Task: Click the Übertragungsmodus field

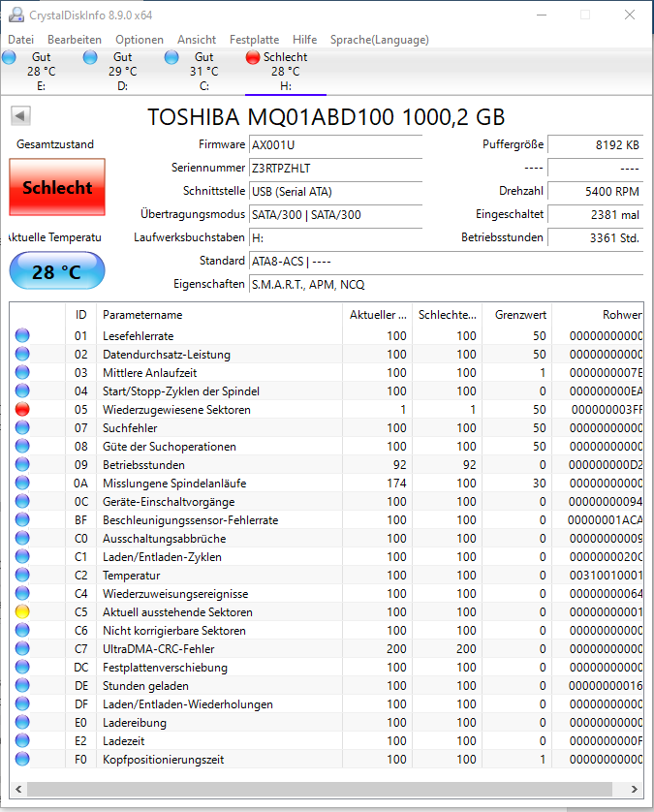Action: tap(335, 215)
